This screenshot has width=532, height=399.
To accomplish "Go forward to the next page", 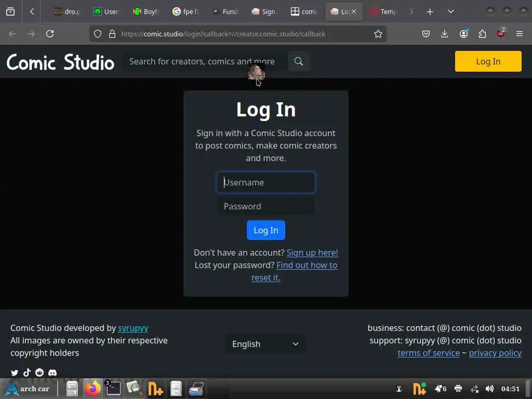I will (31, 34).
